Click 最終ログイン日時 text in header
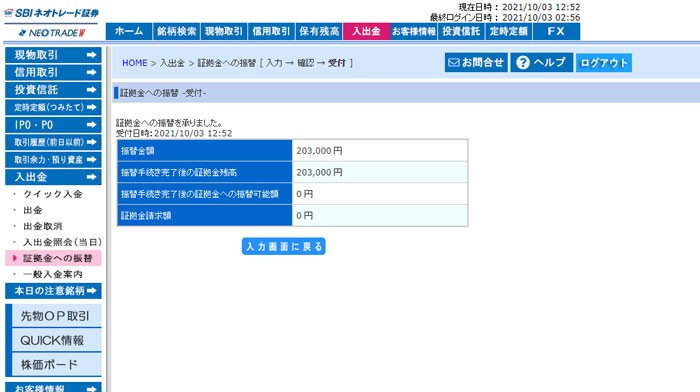Image resolution: width=700 pixels, height=392 pixels. (x=505, y=17)
